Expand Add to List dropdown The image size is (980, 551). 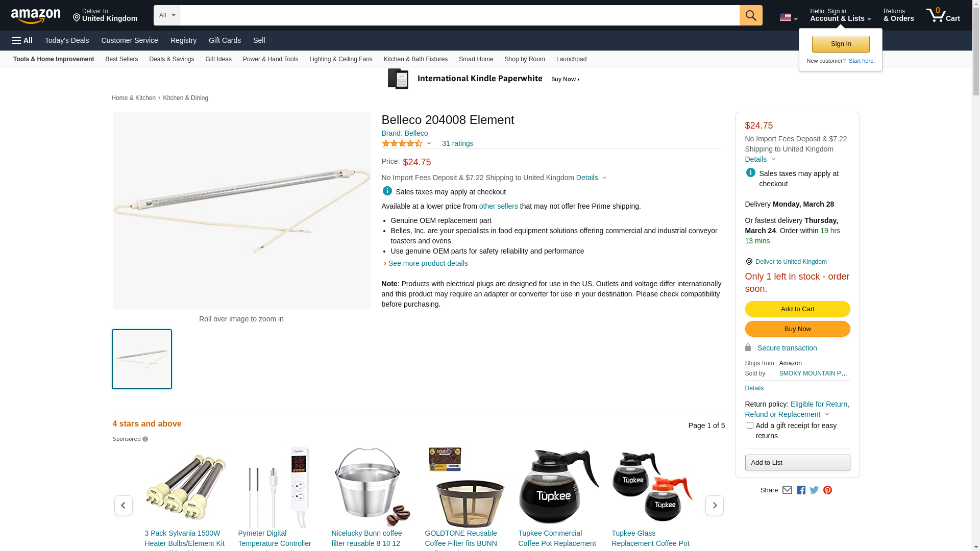coord(797,462)
